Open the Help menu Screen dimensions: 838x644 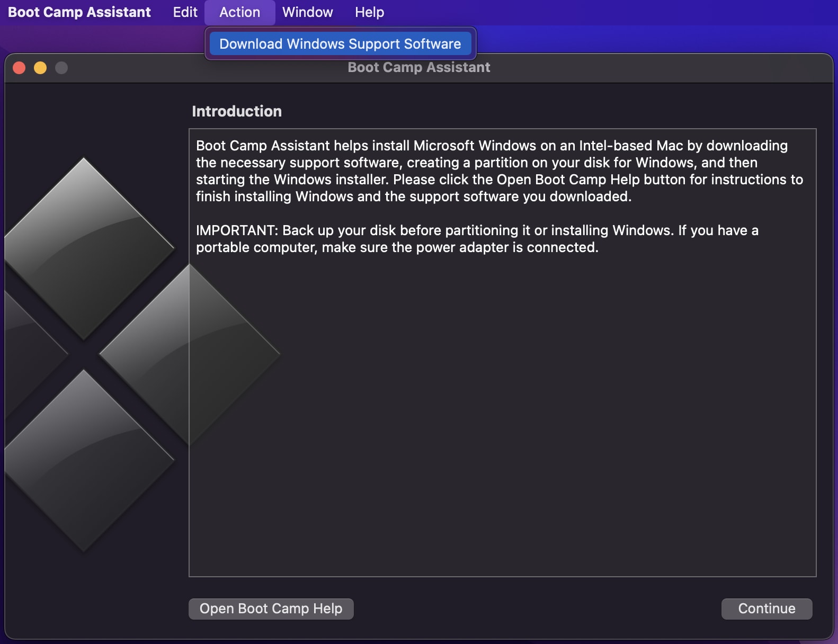369,12
